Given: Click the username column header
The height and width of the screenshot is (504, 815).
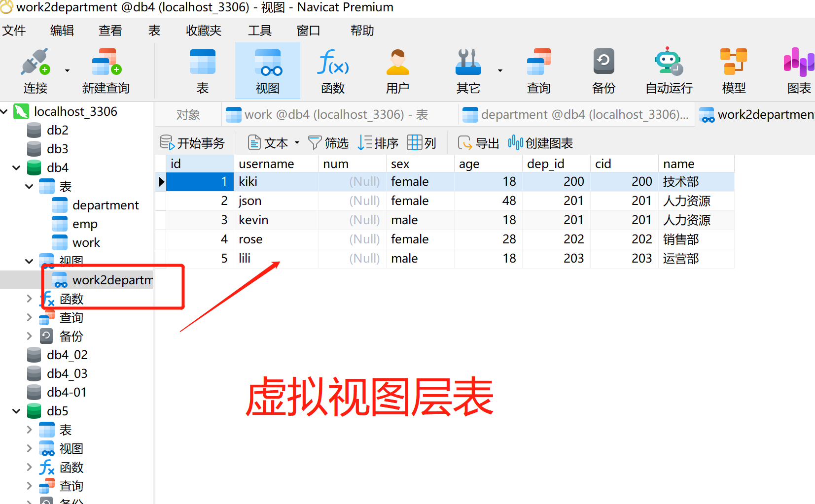Looking at the screenshot, I should 276,164.
